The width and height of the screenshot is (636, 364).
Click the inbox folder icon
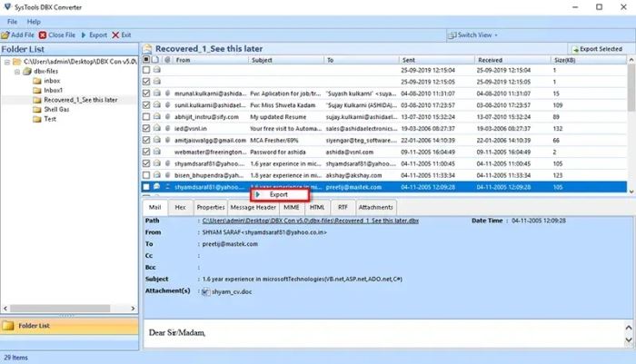37,81
